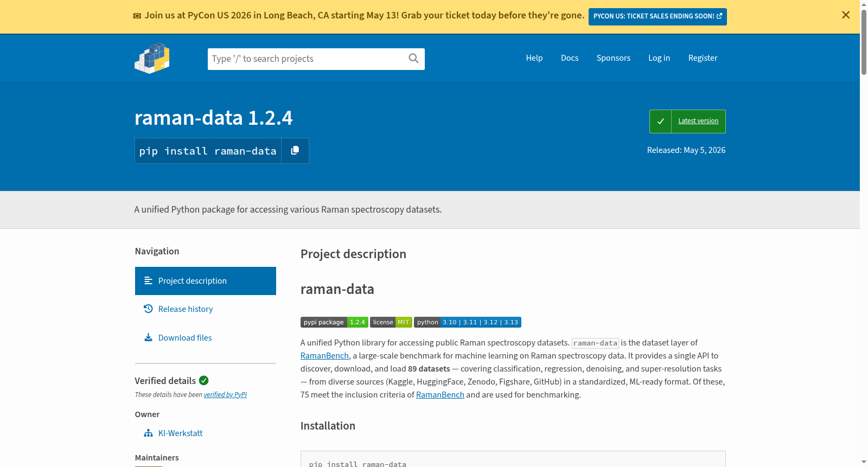Click the Maintainers label
The image size is (868, 467).
click(157, 458)
